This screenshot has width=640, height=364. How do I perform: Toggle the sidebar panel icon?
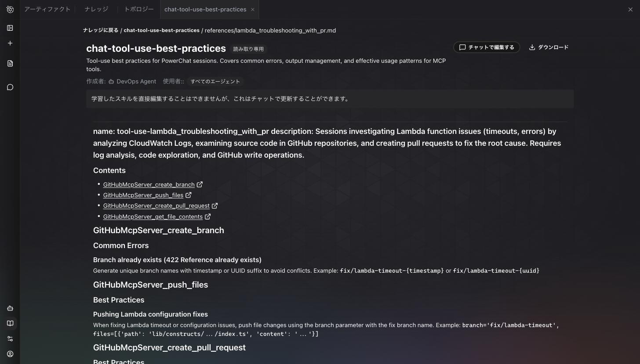click(10, 28)
